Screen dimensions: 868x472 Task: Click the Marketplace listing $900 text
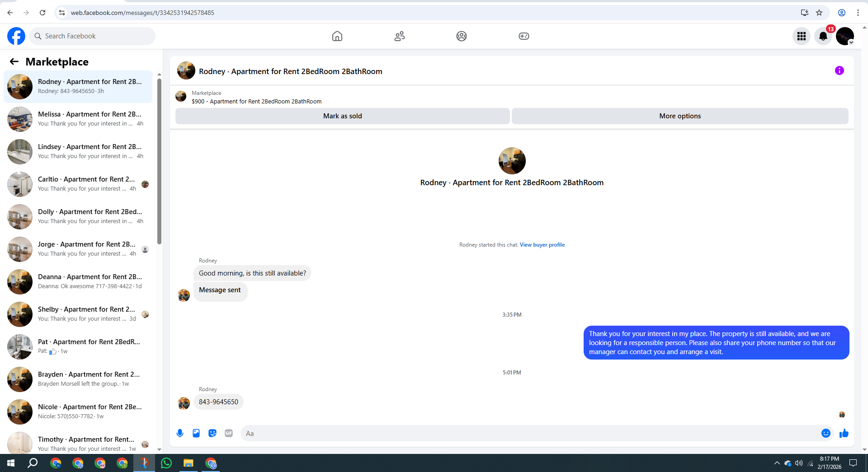(x=256, y=102)
